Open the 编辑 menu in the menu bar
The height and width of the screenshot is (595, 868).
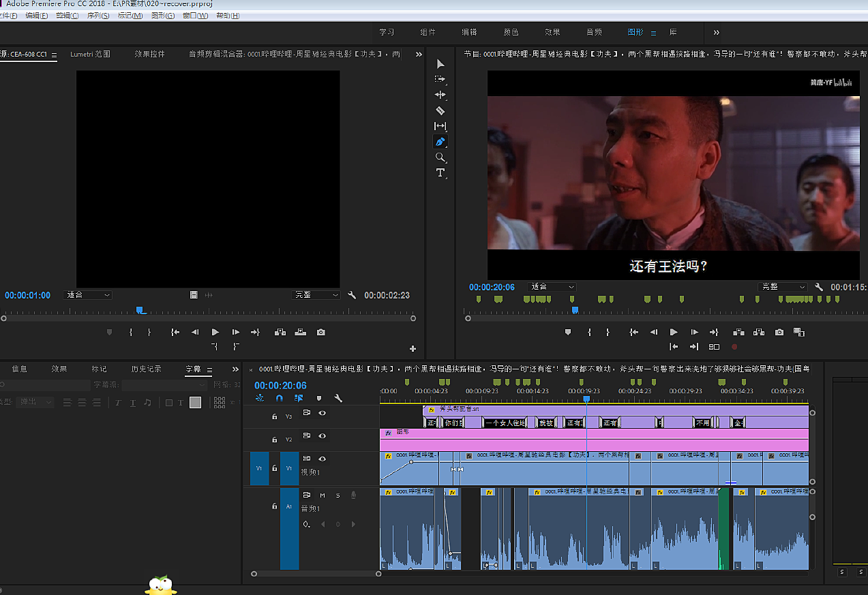[36, 15]
